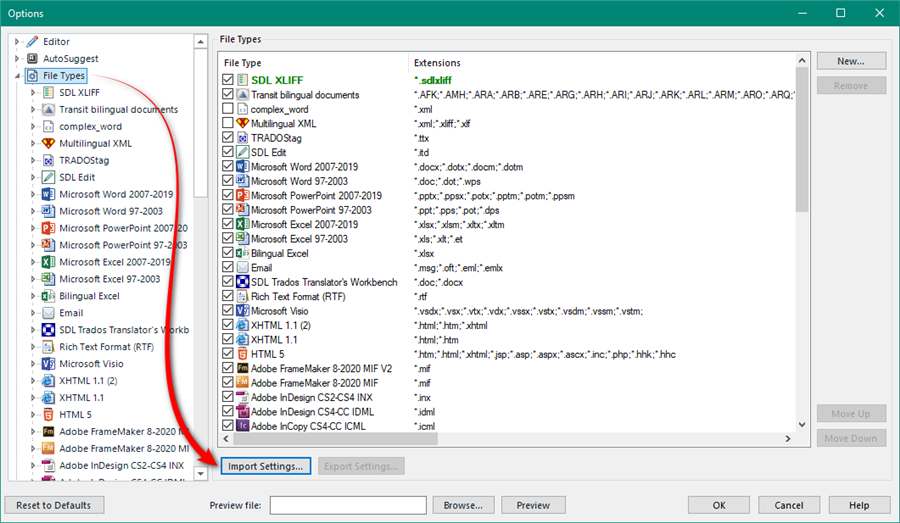This screenshot has height=523, width=900.
Task: Click the Import Settings button
Action: (x=265, y=466)
